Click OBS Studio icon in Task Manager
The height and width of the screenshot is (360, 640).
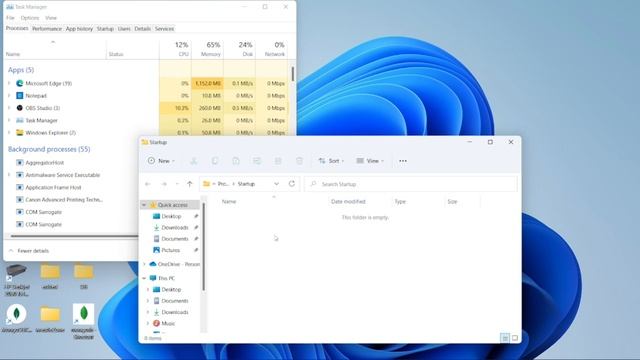20,108
